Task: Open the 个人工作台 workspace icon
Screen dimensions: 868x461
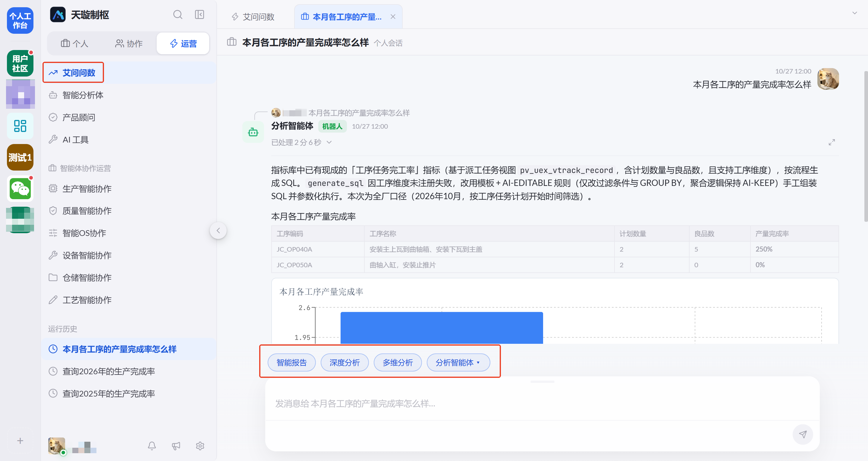Action: [x=20, y=20]
